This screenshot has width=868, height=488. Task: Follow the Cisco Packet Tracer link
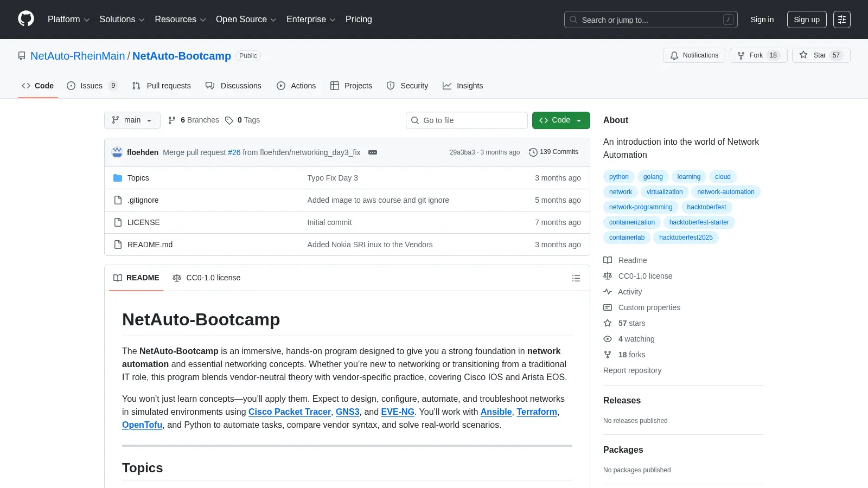tap(290, 412)
